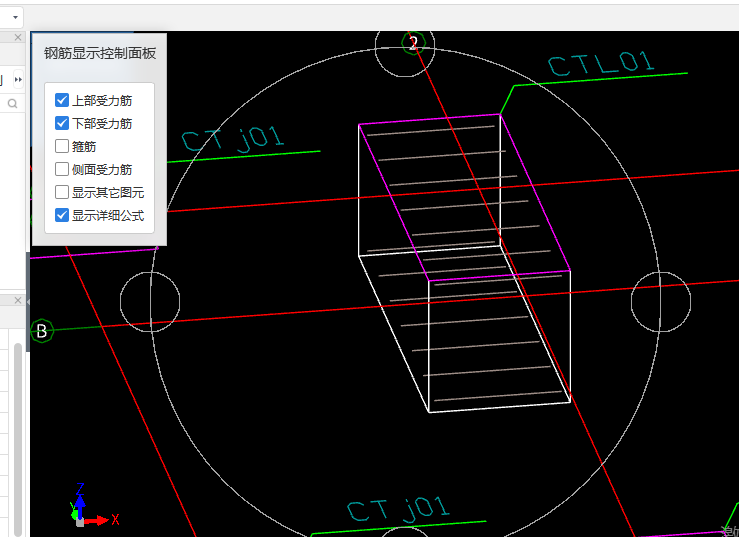
Task: Expand the double-arrow toolbar overflow button
Action: point(18,80)
